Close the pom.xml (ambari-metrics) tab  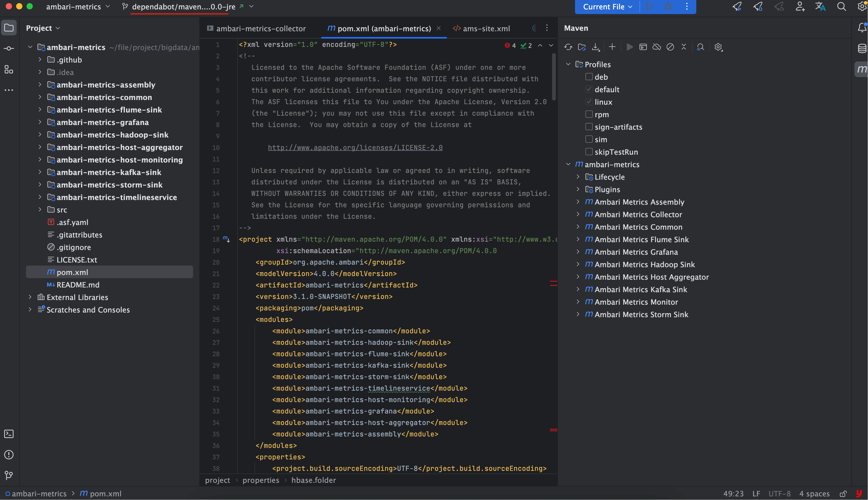point(438,28)
